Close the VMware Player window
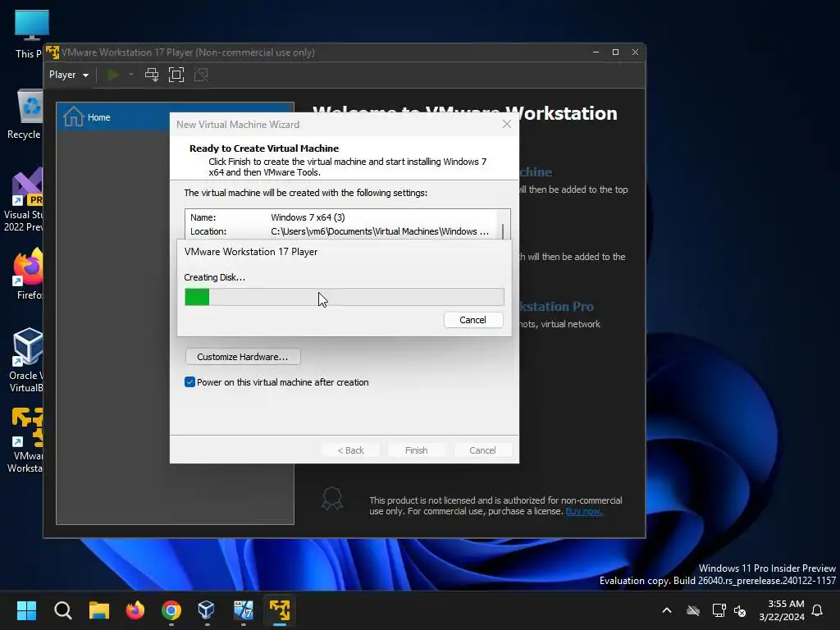Screen dimensions: 840x630 (x=635, y=52)
